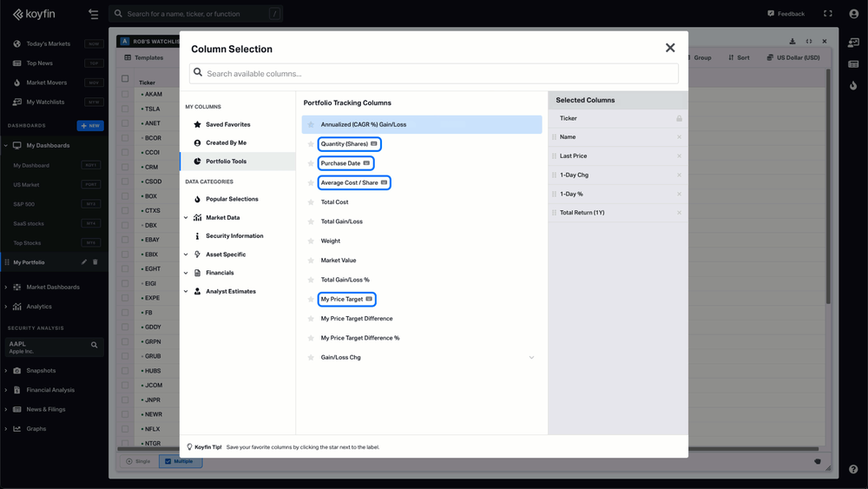Select Popular Selections data category

[x=232, y=200]
